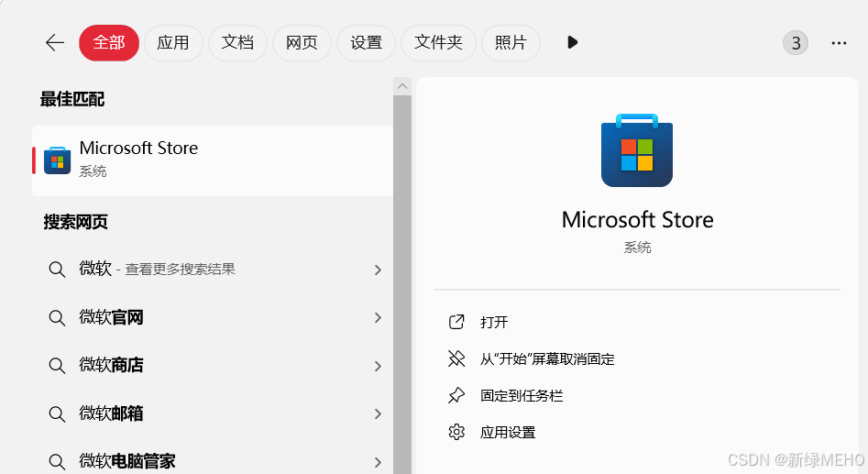Open the Microsoft Store best match result
The image size is (868, 474).
point(213,160)
